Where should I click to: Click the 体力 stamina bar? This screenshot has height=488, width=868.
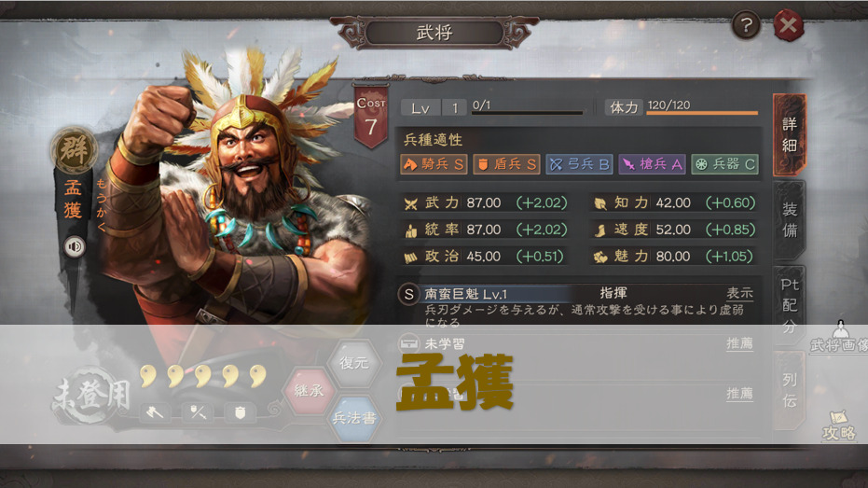pyautogui.click(x=702, y=113)
